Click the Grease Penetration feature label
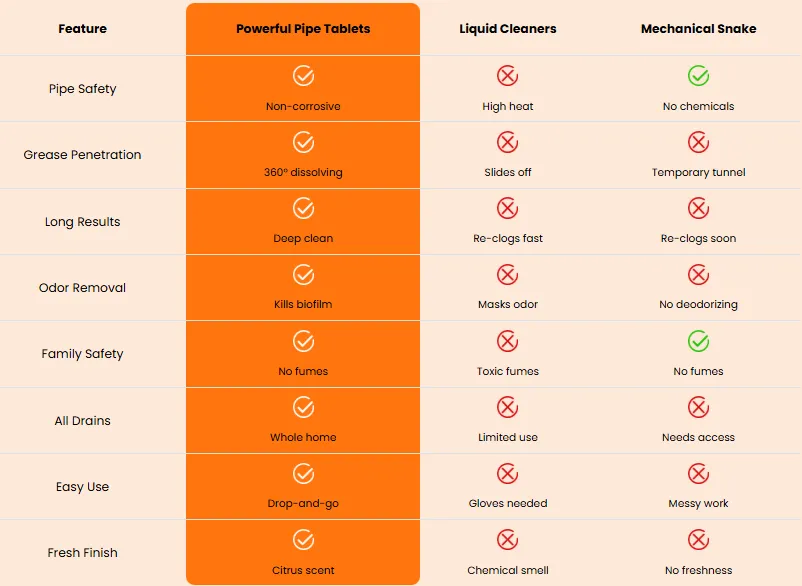The image size is (802, 586). point(82,155)
